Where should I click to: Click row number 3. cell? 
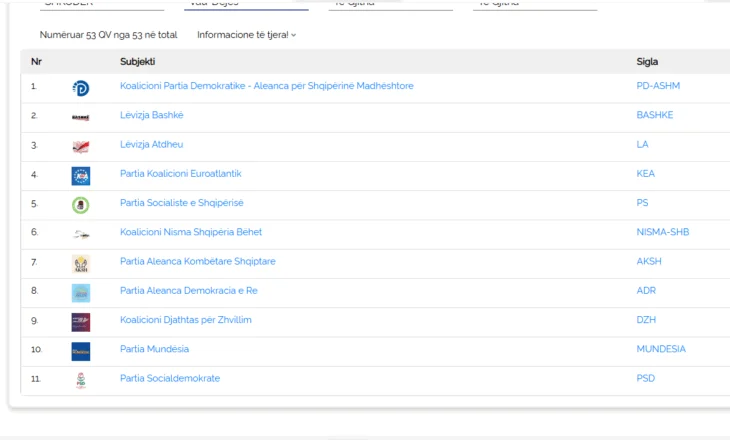pyautogui.click(x=34, y=145)
